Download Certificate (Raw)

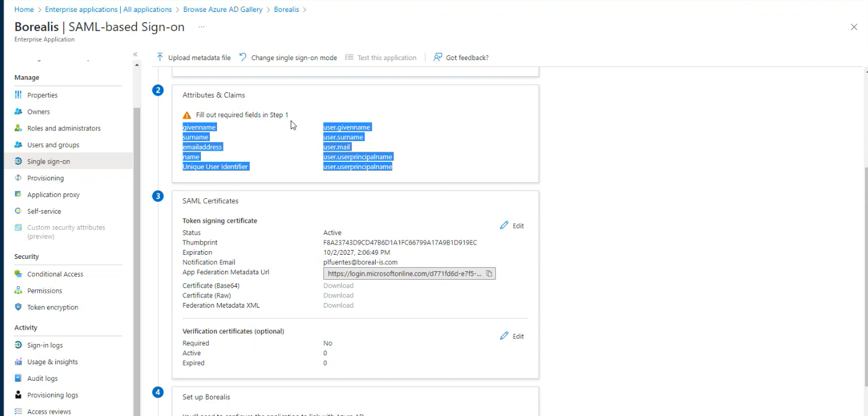pyautogui.click(x=338, y=295)
